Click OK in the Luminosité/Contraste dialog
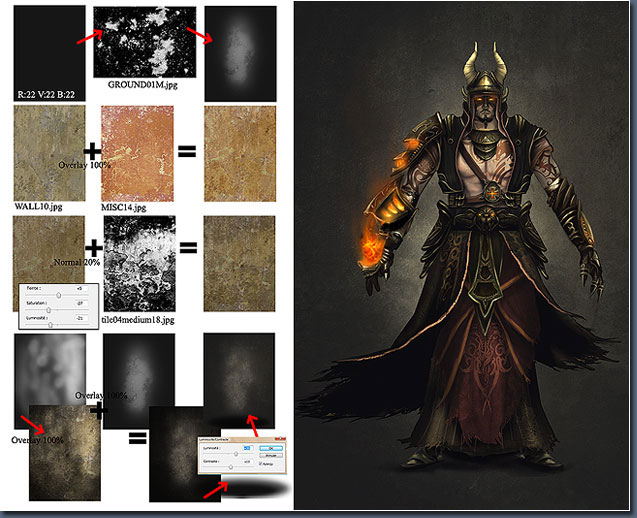Viewport: 637px width, 518px height. (271, 448)
